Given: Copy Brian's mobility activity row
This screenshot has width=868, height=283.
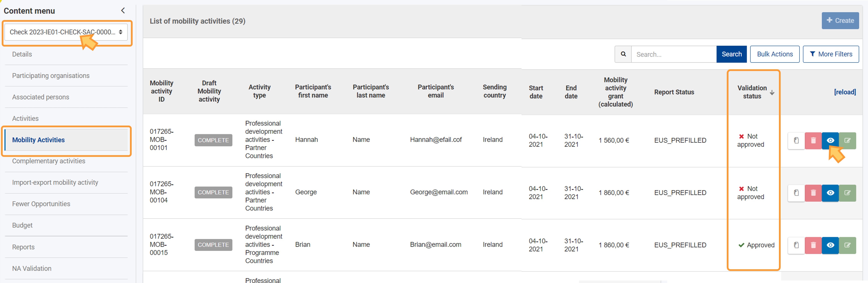Looking at the screenshot, I should point(796,245).
